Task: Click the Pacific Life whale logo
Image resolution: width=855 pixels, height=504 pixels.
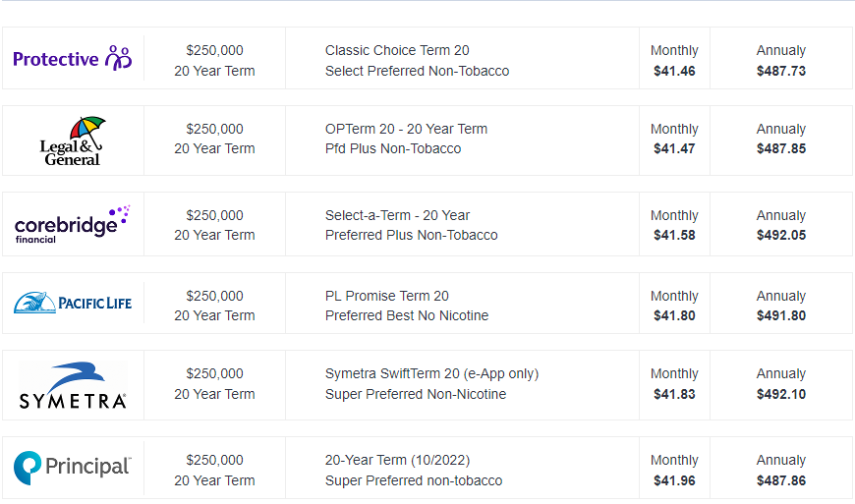Action: (73, 303)
